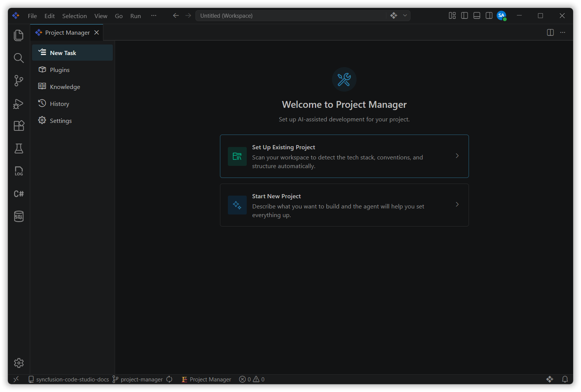This screenshot has width=581, height=392.
Task: Choose the Set Up Existing Project card
Action: point(344,156)
